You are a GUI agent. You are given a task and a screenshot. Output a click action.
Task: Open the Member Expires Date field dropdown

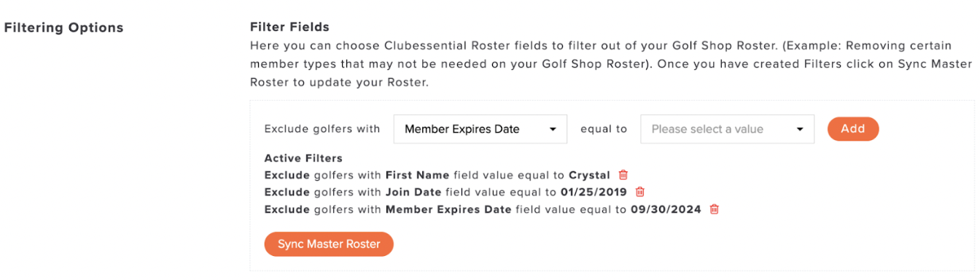(x=480, y=129)
